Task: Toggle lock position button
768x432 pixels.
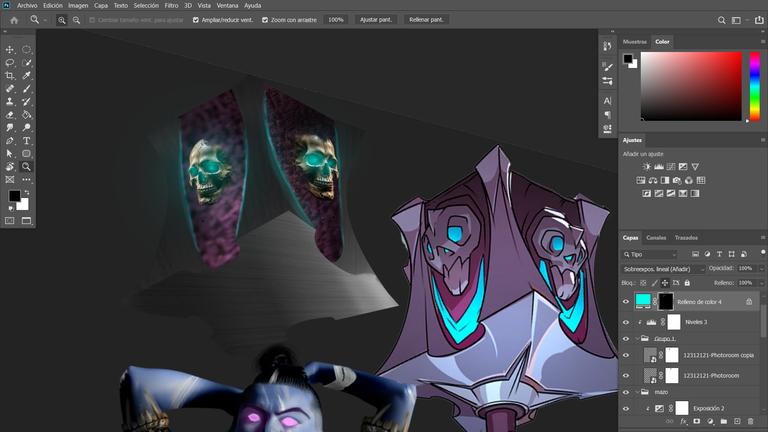Action: [665, 283]
